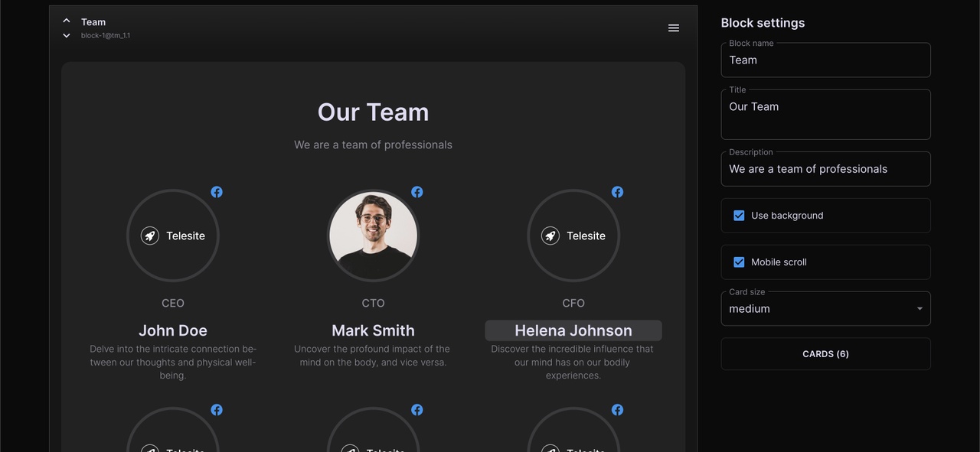Click the Facebook icon on the bottom-center card
The width and height of the screenshot is (980, 452).
click(x=417, y=409)
